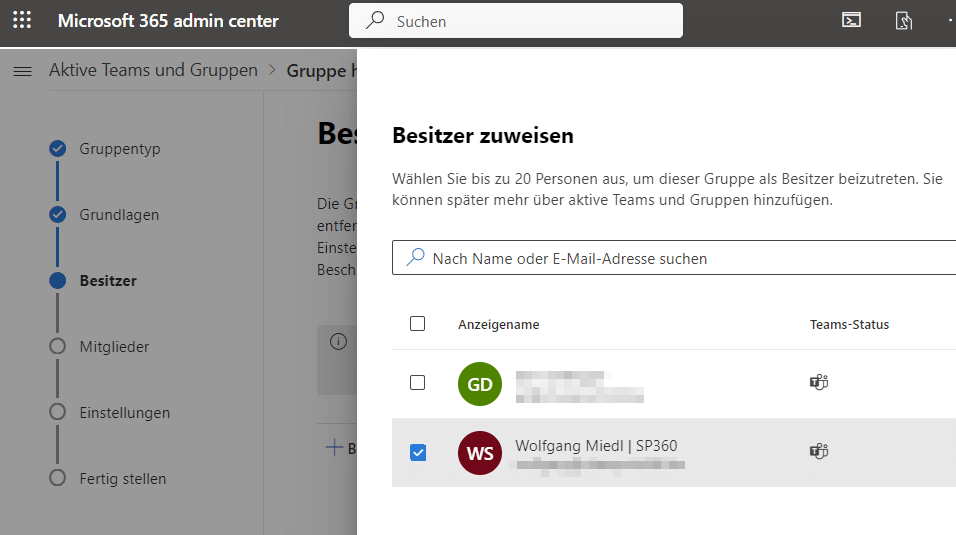Screen dimensions: 956x535
Task: Open the Einstellungen step
Action: click(124, 412)
